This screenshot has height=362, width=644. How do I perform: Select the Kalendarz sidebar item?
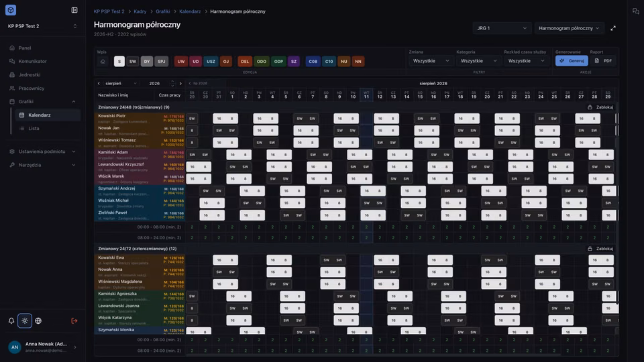tap(47, 115)
